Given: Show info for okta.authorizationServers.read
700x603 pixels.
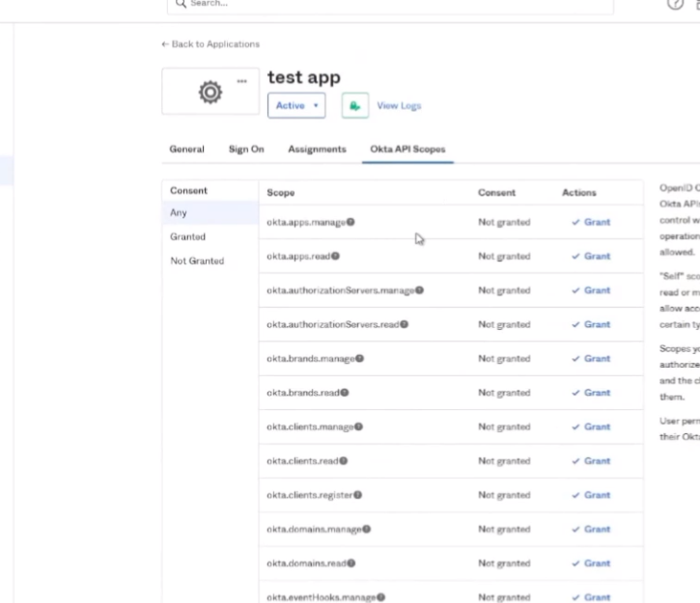Looking at the screenshot, I should pyautogui.click(x=405, y=324).
